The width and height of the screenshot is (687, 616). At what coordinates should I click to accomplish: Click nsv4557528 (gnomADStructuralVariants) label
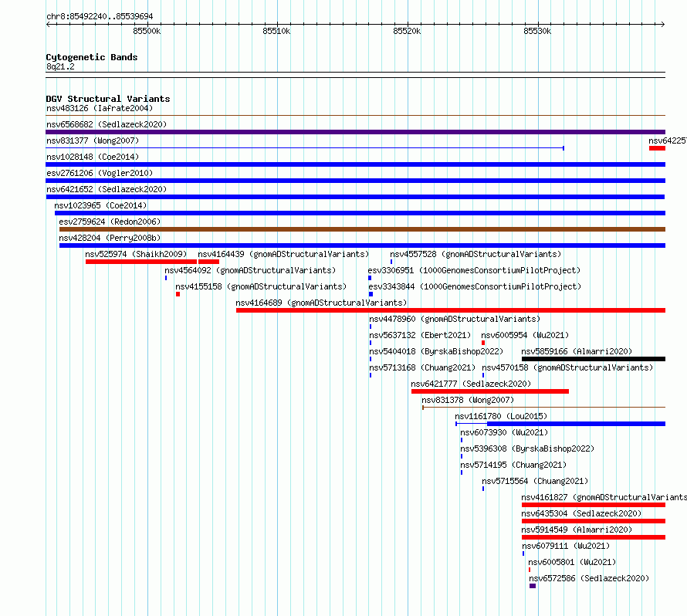(475, 254)
